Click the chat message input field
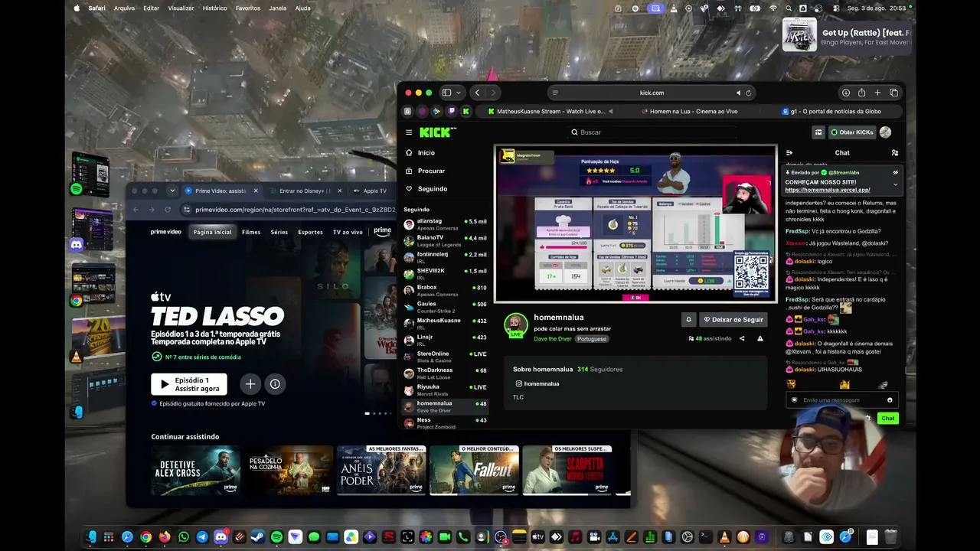Viewport: 980px width, 551px height. [841, 400]
